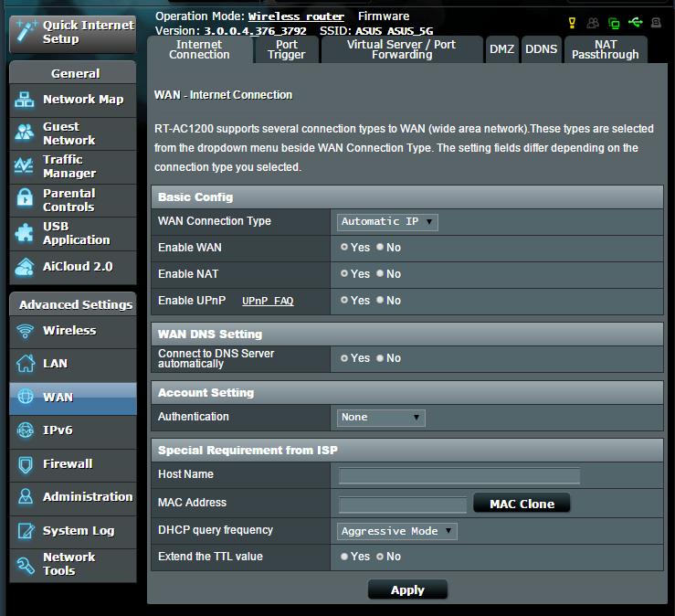Open the DHCP query frequency dropdown
The image size is (675, 616).
[x=397, y=531]
